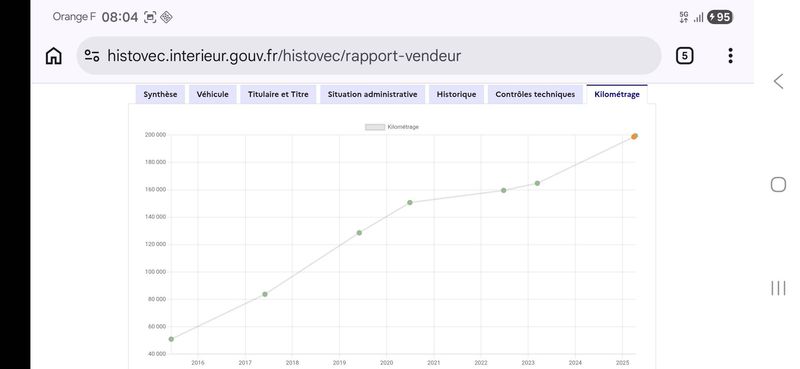The width and height of the screenshot is (800, 369).
Task: Tap the Android recent apps icon
Action: (778, 288)
